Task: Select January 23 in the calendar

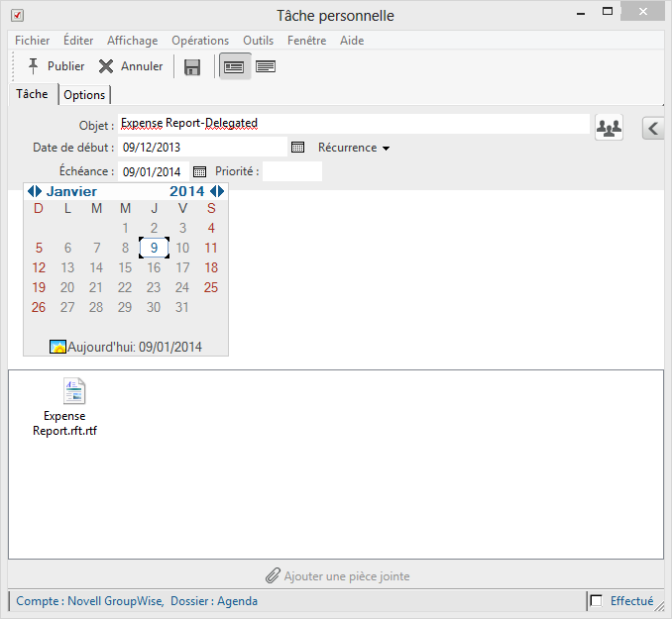Action: [x=154, y=287]
